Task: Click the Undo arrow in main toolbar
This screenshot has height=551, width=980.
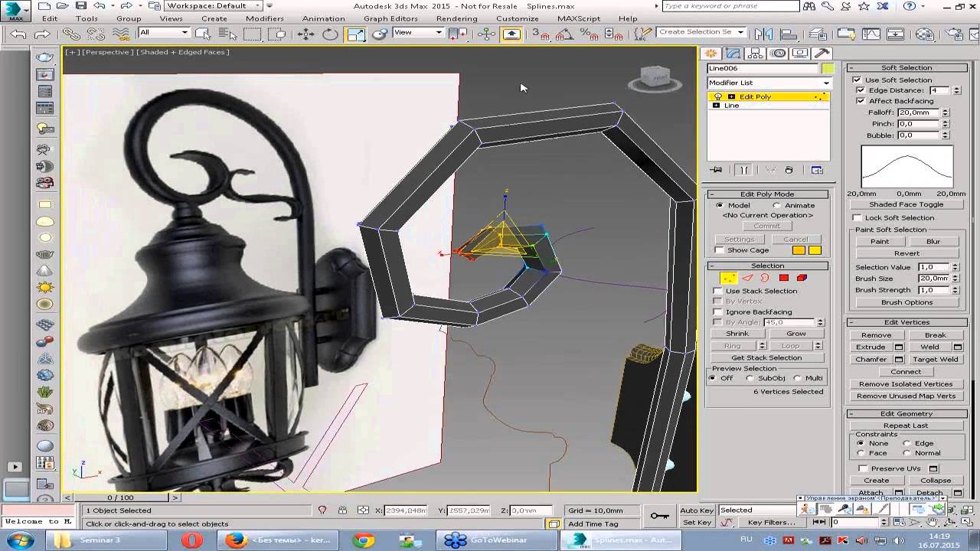Action: pos(18,34)
